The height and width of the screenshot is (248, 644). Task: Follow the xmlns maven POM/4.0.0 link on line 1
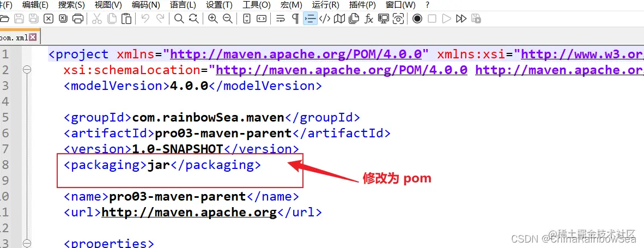coord(296,54)
